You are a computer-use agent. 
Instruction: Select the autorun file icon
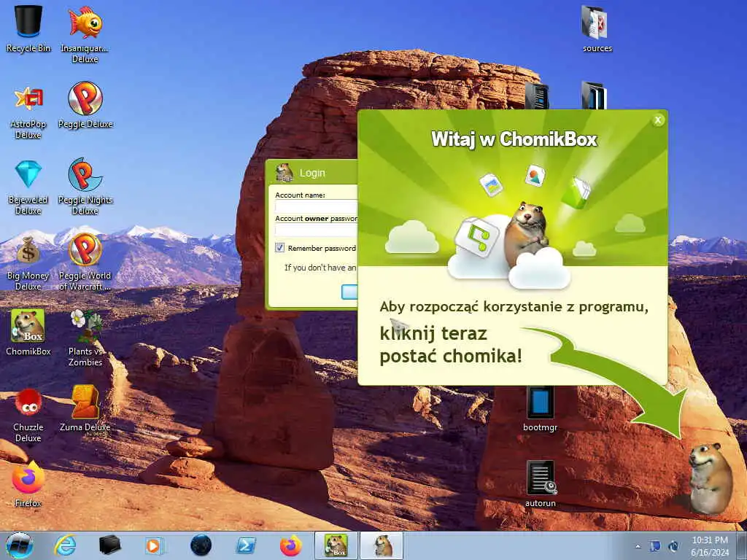[541, 483]
